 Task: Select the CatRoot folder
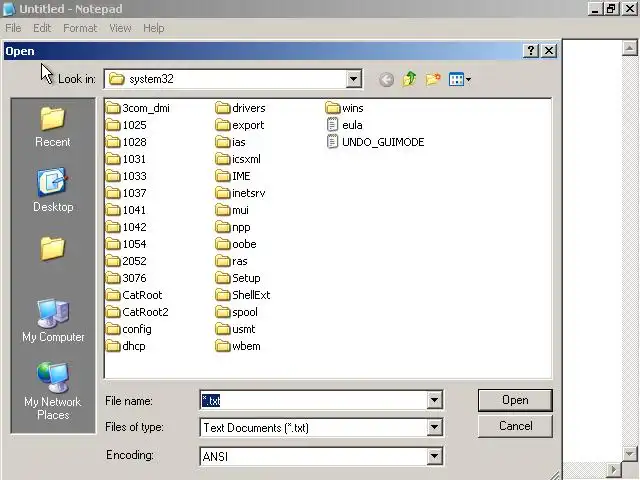click(134, 295)
